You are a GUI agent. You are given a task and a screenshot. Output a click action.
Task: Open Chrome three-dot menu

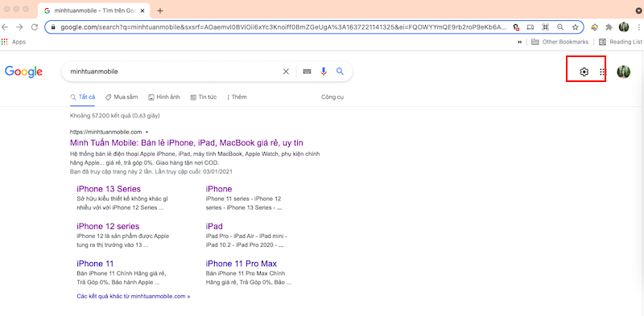click(x=639, y=27)
